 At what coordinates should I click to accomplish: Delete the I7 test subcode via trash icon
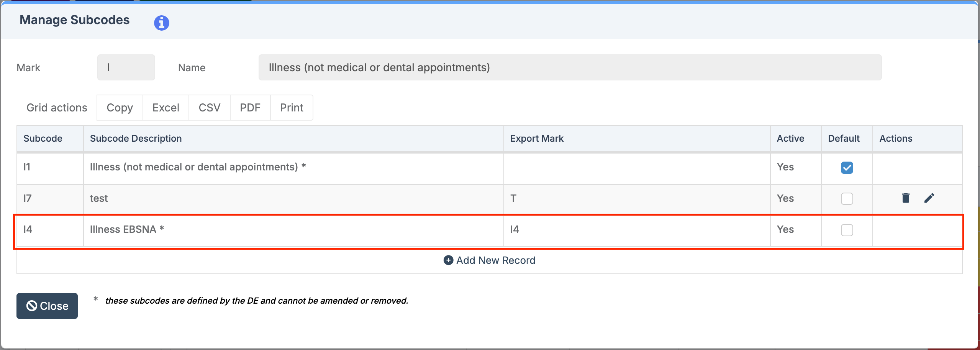pos(906,198)
